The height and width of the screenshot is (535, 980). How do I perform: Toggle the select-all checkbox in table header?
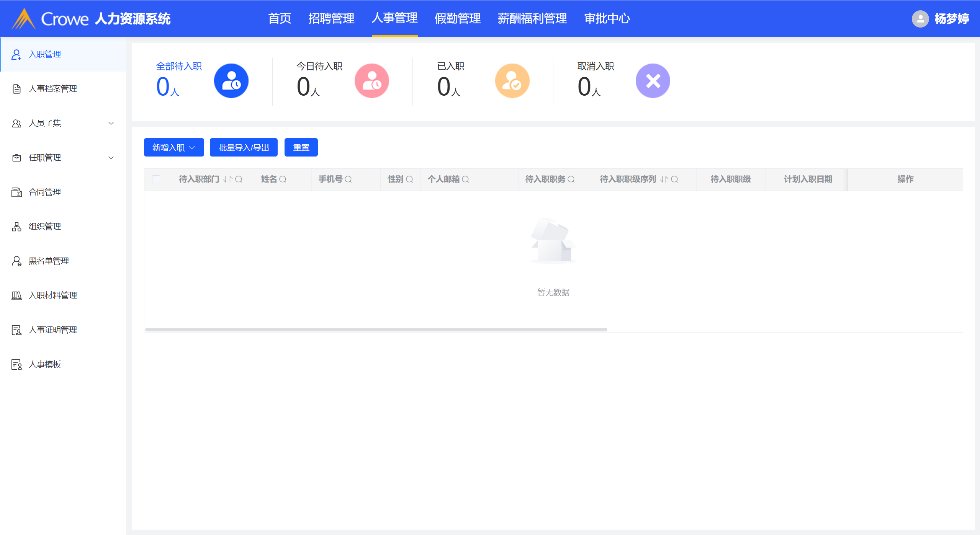156,179
